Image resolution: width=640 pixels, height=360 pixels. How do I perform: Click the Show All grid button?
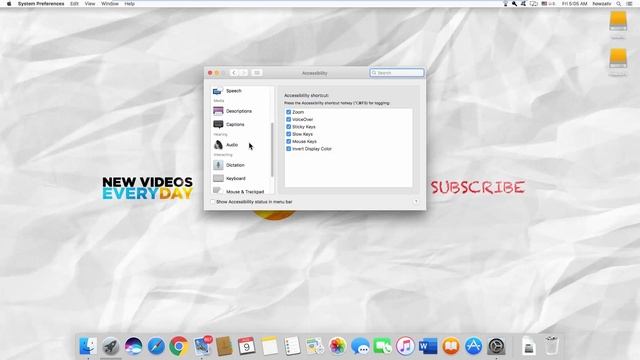coord(257,73)
